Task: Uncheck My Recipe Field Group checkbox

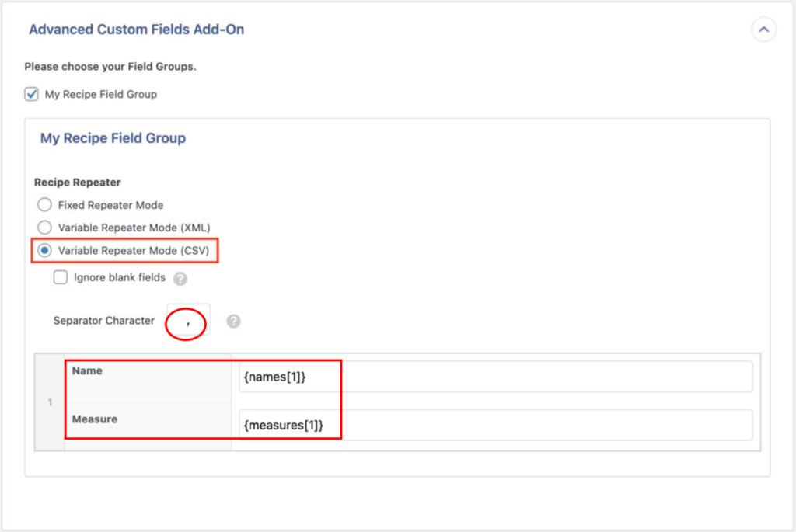Action: (31, 94)
